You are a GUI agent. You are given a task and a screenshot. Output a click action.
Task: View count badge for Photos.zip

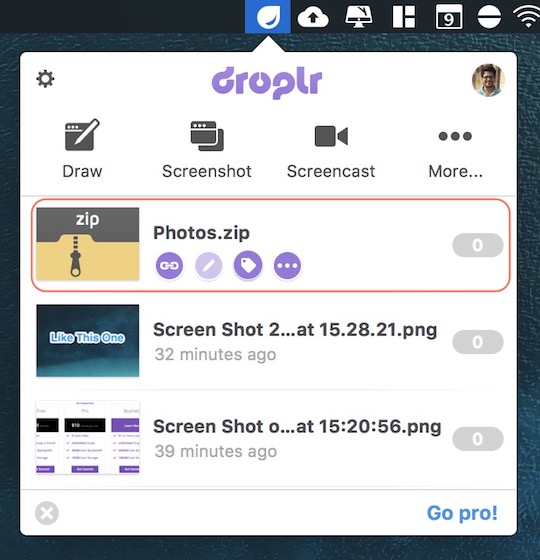(x=478, y=245)
